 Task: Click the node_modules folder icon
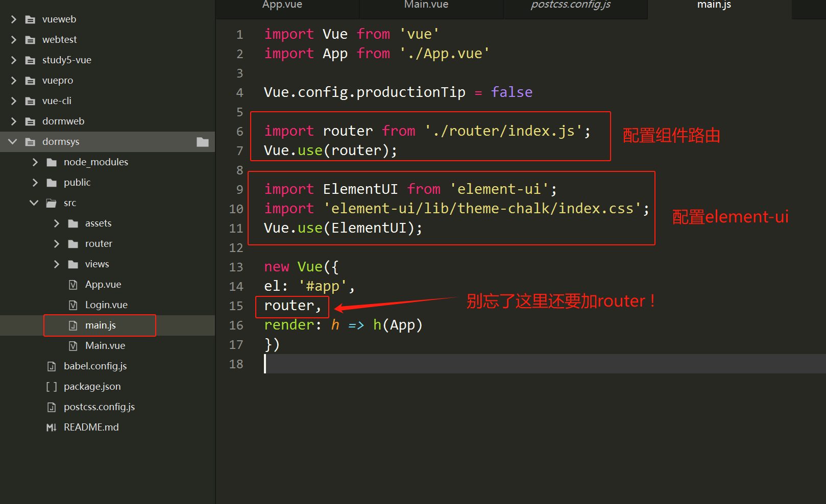click(51, 162)
